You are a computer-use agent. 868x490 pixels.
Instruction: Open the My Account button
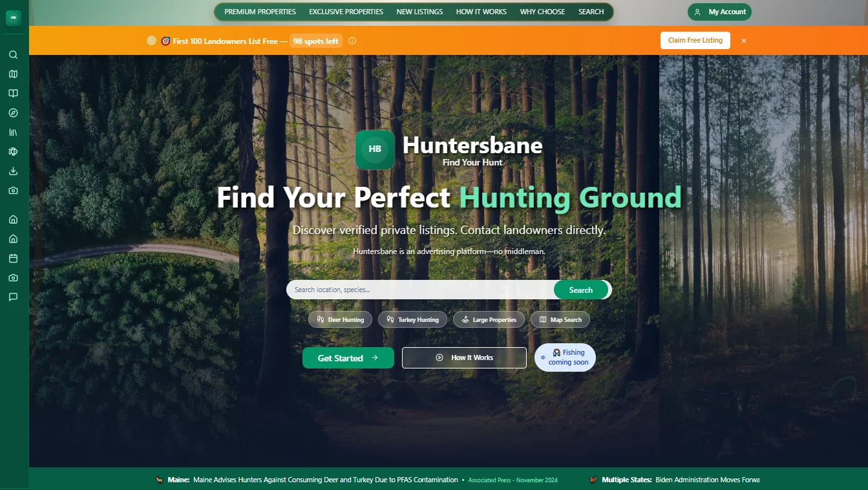pos(719,12)
